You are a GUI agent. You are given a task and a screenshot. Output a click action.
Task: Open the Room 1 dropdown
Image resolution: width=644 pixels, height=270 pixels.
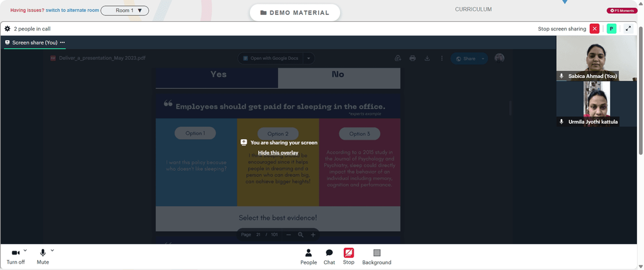[x=125, y=10]
